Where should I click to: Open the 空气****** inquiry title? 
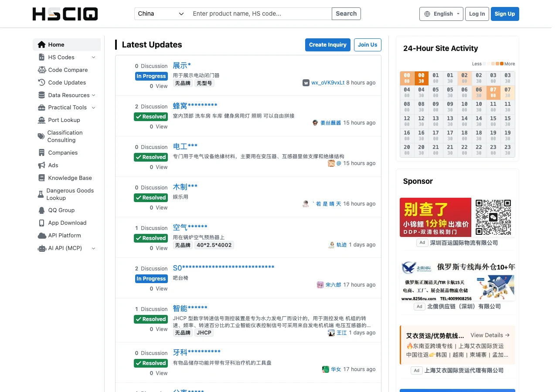coord(190,227)
